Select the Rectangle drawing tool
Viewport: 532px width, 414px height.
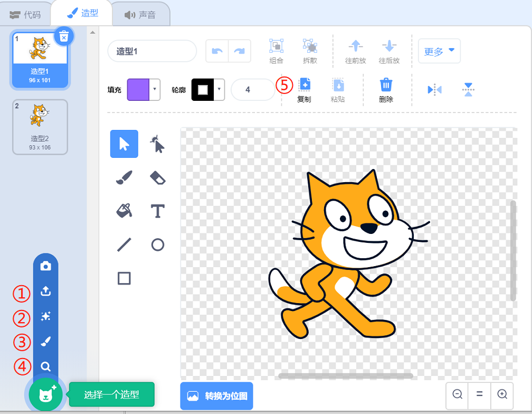click(124, 278)
